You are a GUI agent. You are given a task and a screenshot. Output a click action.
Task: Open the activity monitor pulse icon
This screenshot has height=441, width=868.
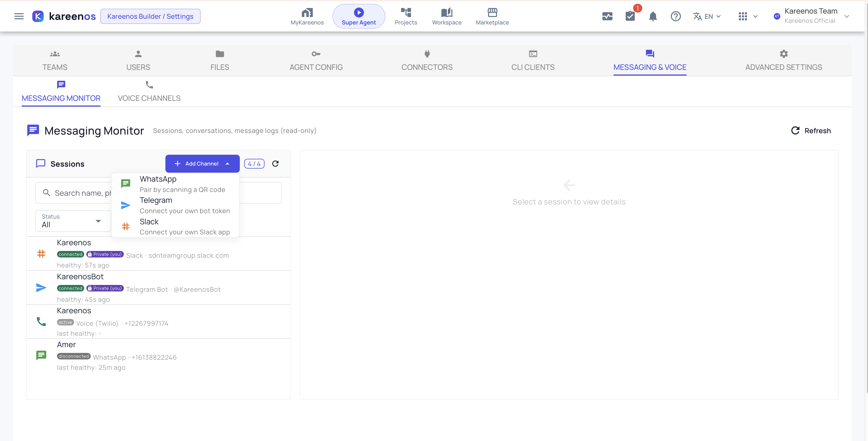[607, 16]
